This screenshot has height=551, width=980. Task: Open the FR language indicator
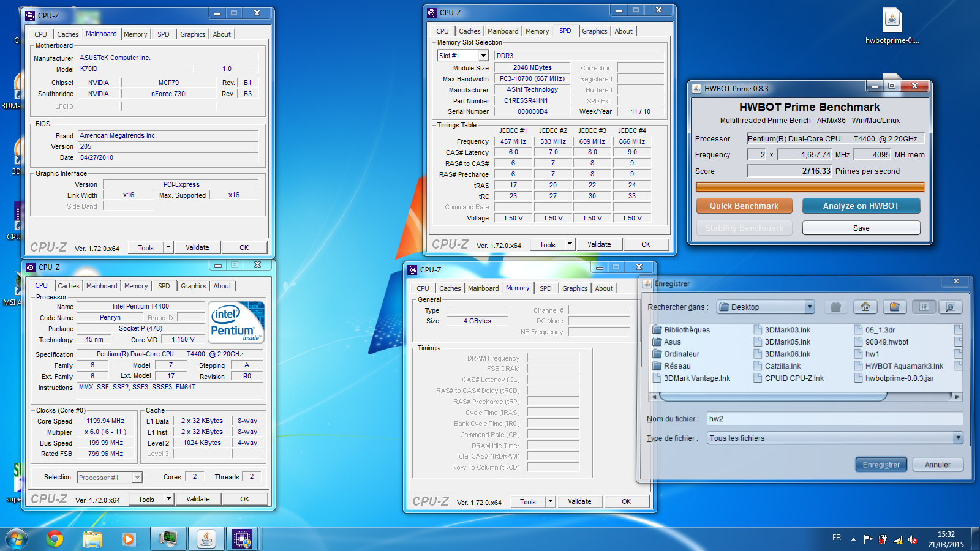coord(837,538)
